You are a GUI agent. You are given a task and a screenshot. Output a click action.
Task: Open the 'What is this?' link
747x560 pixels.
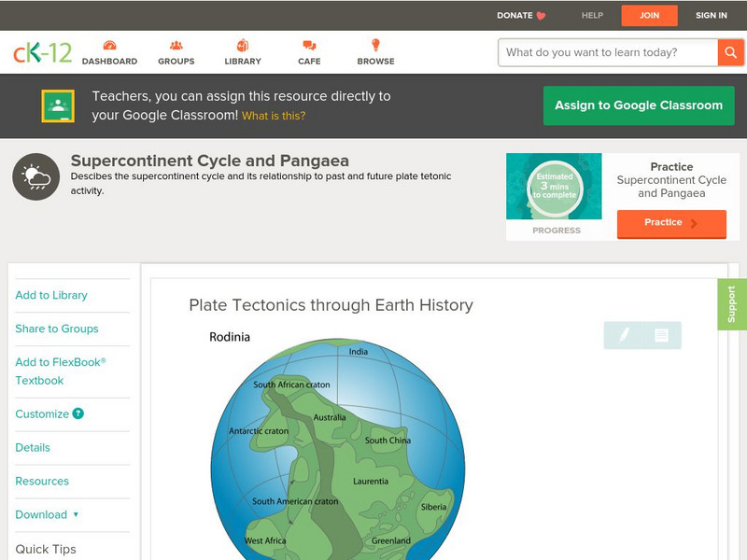click(x=274, y=116)
